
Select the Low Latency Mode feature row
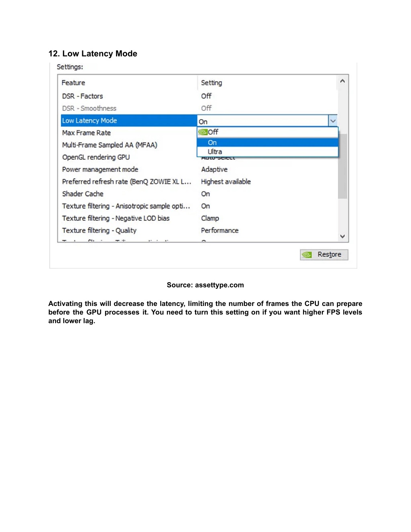129,120
